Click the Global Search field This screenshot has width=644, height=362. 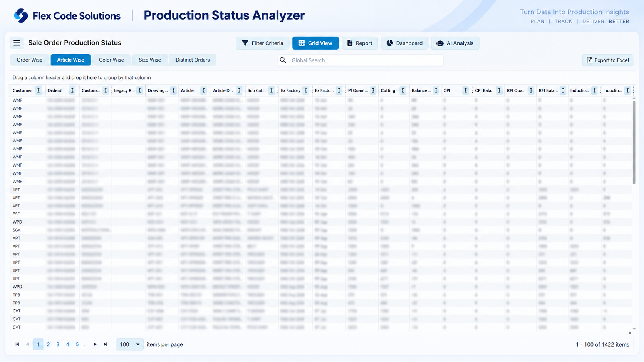[x=360, y=60]
